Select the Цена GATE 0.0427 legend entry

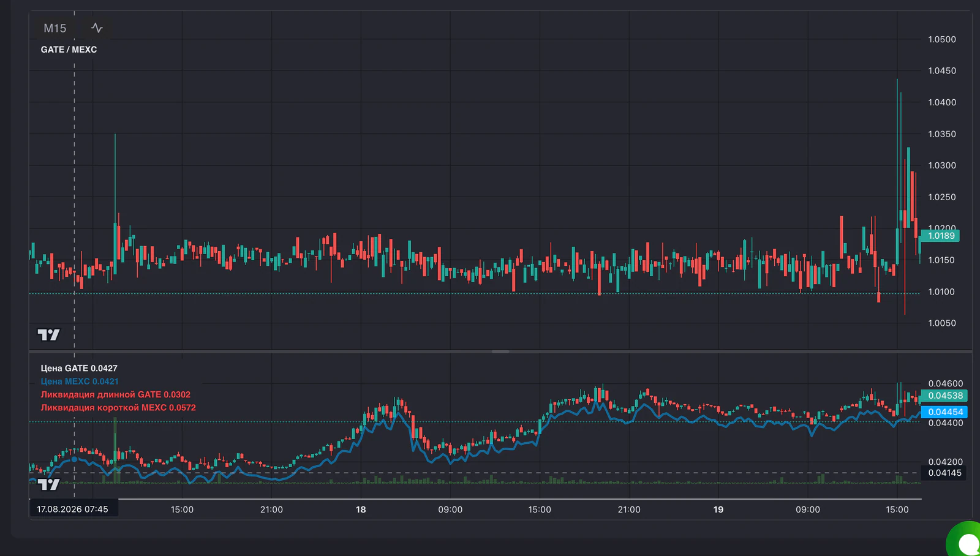(79, 368)
